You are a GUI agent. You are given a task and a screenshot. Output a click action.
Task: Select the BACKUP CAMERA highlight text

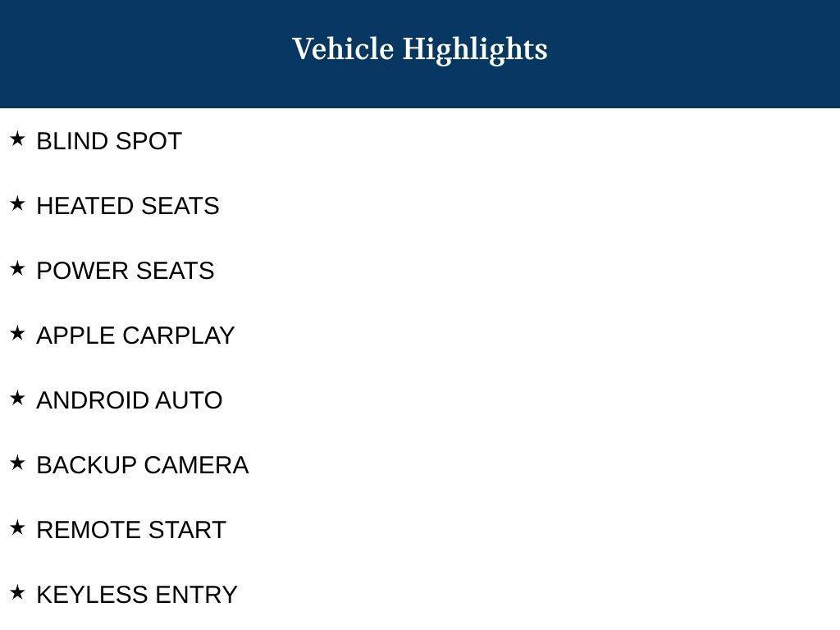(x=143, y=466)
